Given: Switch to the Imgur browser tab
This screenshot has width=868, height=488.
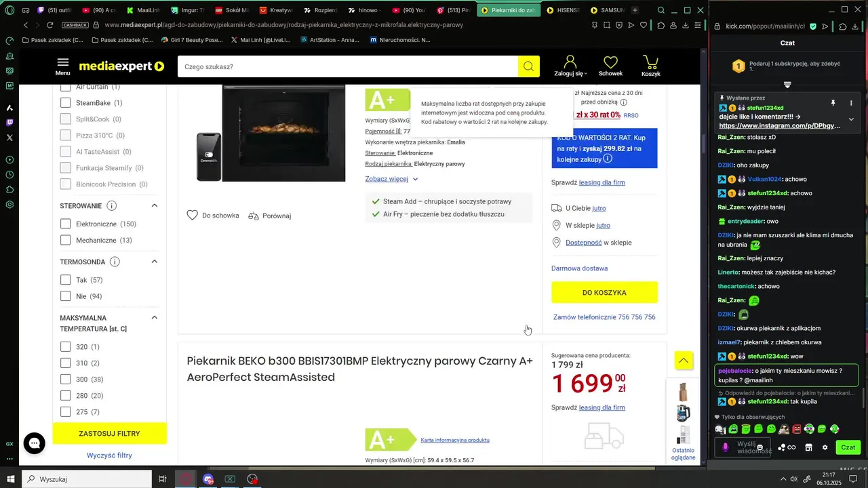Looking at the screenshot, I should 188,10.
